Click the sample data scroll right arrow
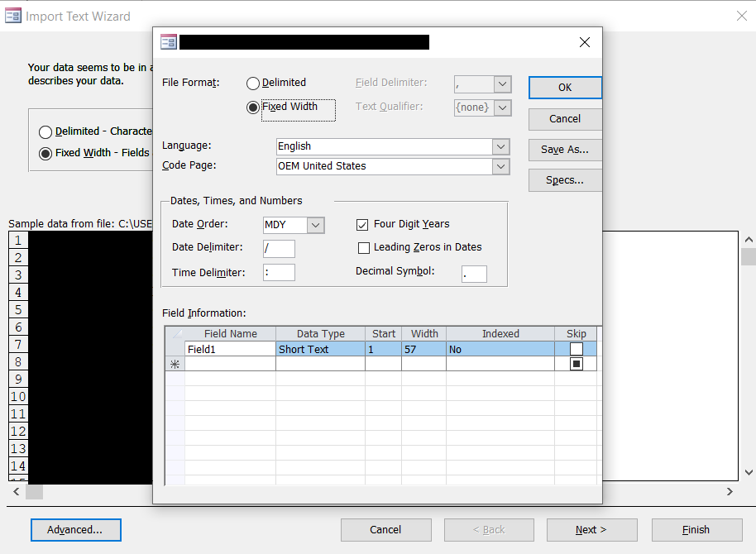Screen dimensions: 756x554 point(730,491)
